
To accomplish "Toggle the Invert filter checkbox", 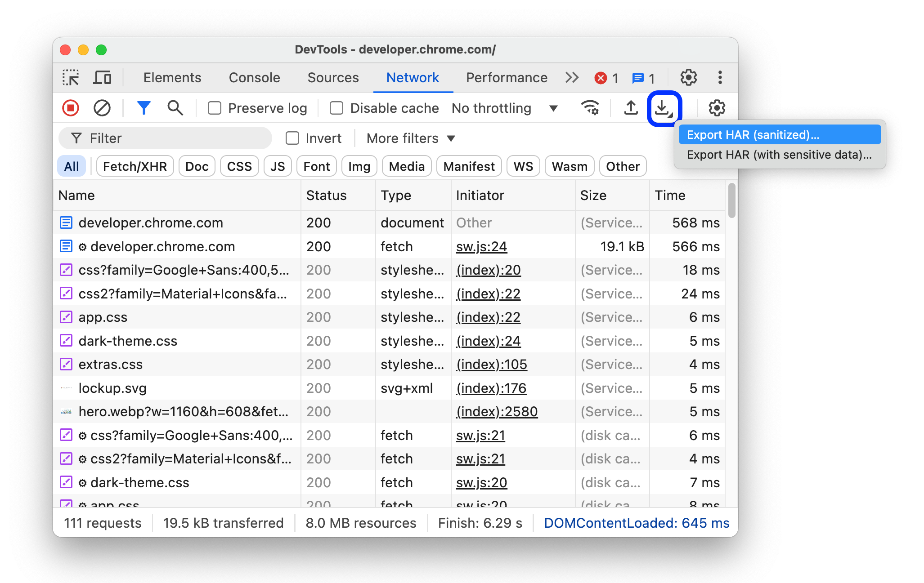I will tap(291, 138).
